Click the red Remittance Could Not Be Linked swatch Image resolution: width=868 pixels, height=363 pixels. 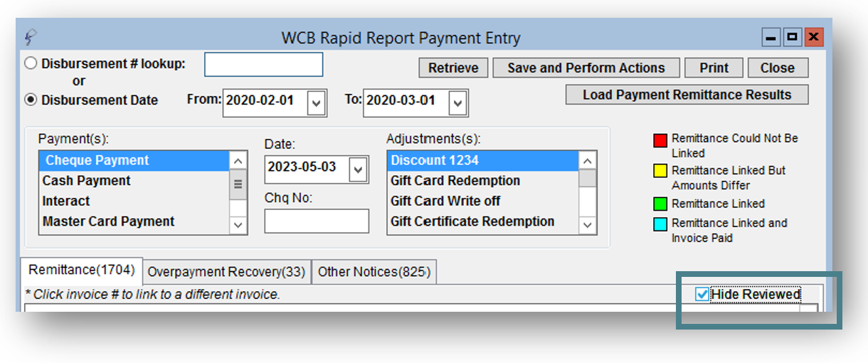(660, 141)
